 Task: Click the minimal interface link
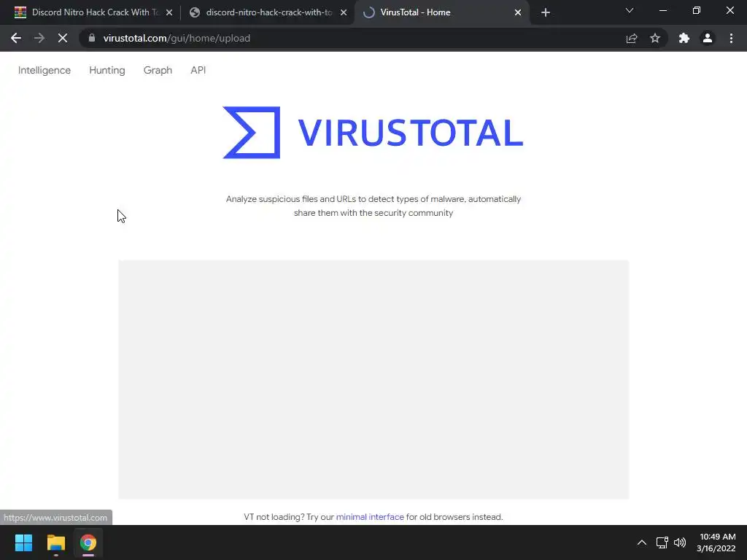(x=370, y=517)
